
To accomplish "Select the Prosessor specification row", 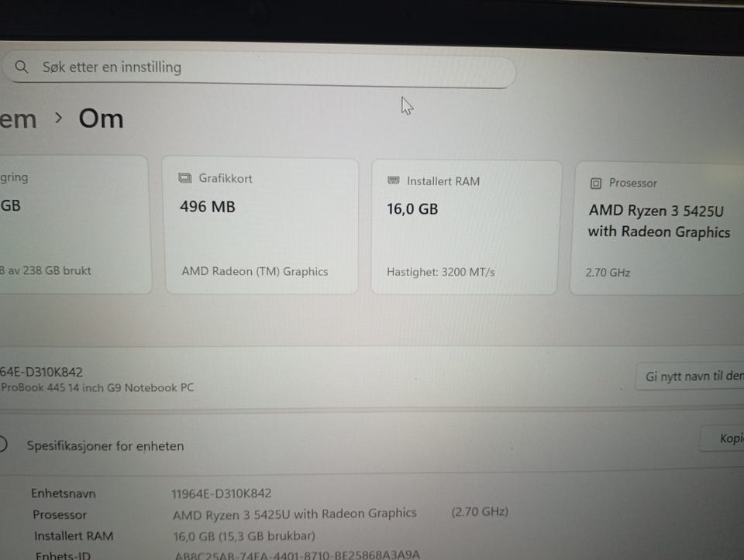I will [x=270, y=514].
